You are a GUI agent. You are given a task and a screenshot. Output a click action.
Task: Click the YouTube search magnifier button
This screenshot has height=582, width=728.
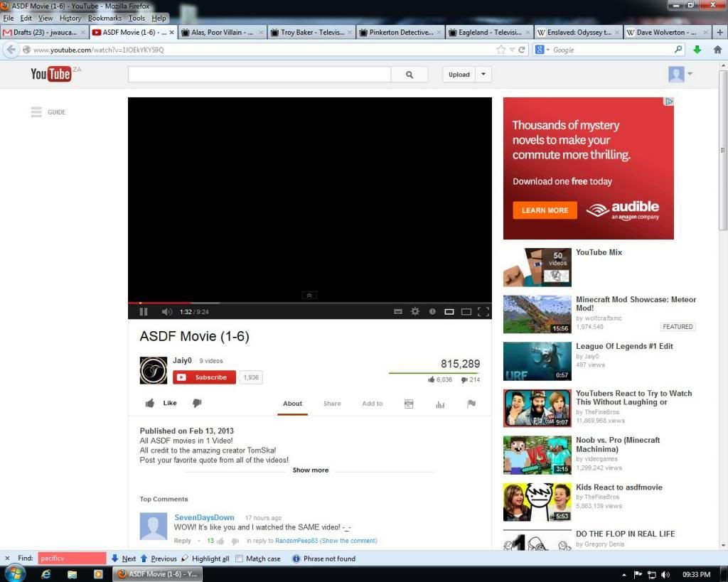click(409, 74)
